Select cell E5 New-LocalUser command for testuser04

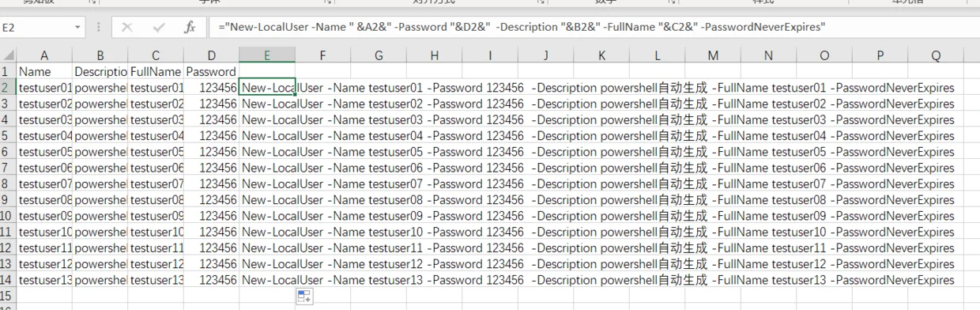tap(267, 135)
